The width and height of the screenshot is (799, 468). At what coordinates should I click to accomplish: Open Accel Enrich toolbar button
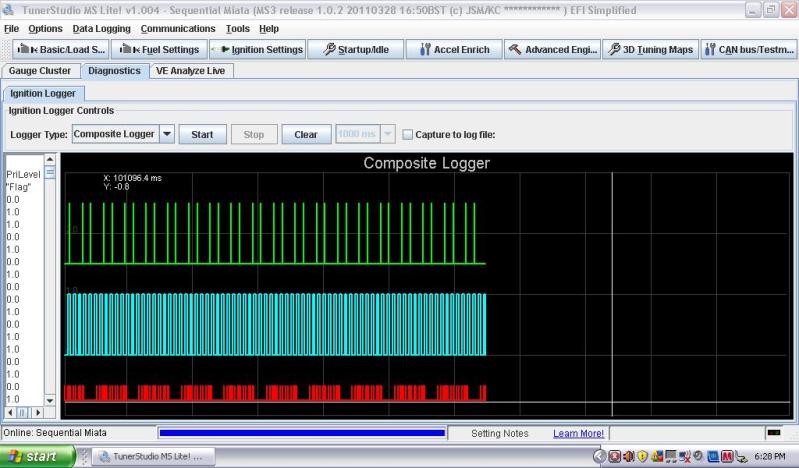click(452, 49)
